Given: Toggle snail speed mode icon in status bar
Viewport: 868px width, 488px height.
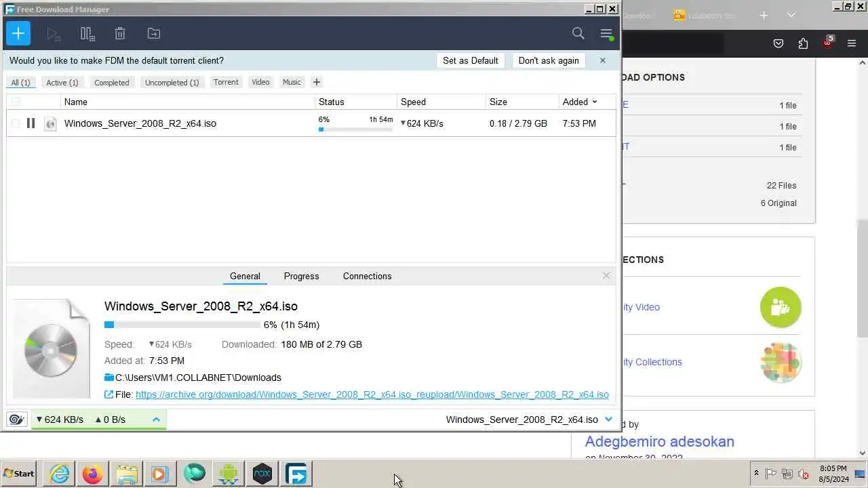Looking at the screenshot, I should (17, 420).
